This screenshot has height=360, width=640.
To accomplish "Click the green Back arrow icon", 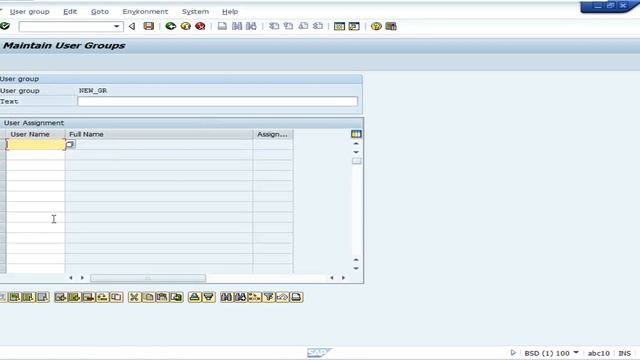I will coord(171,26).
